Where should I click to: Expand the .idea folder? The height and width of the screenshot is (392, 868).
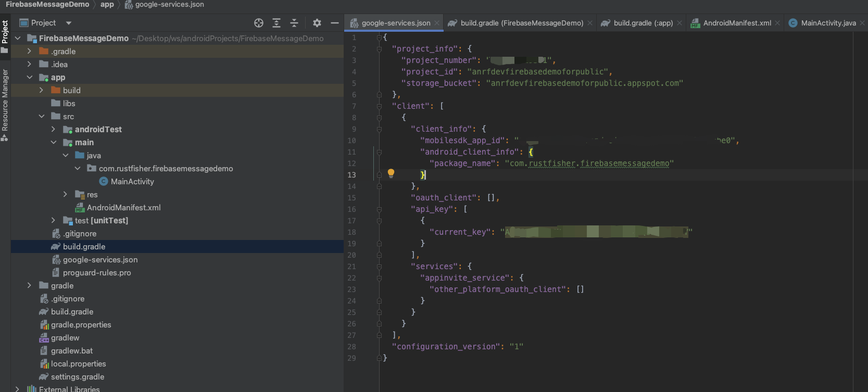(x=29, y=64)
